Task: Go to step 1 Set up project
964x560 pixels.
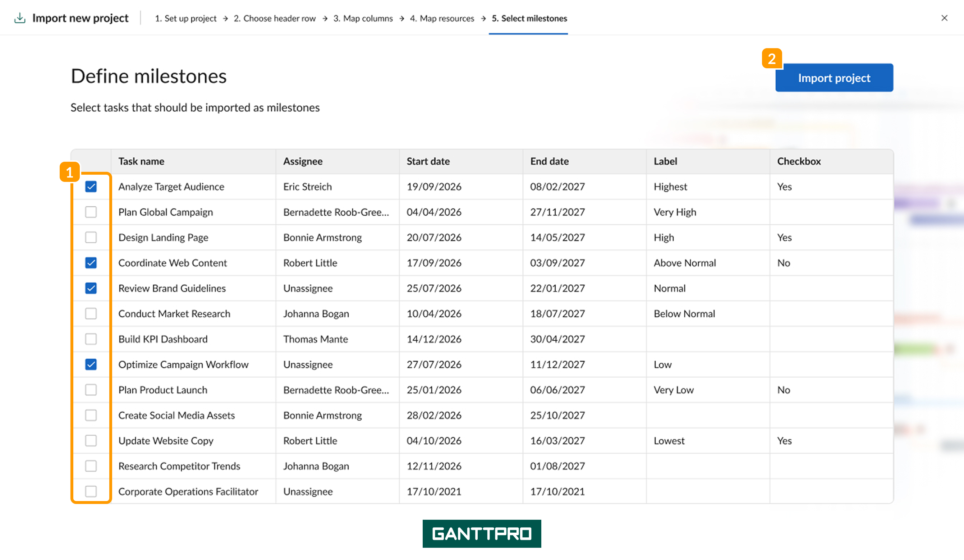Action: click(185, 18)
